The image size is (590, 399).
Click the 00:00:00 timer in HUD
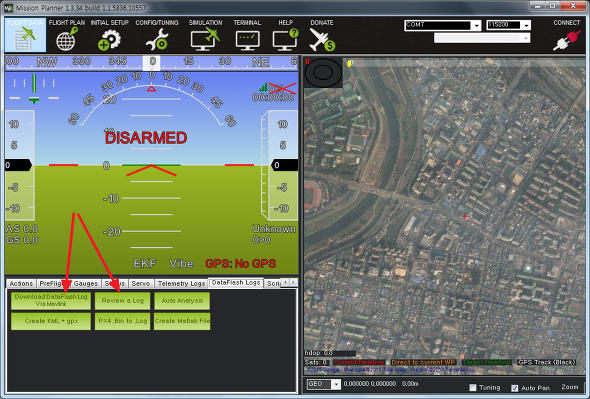coord(274,97)
